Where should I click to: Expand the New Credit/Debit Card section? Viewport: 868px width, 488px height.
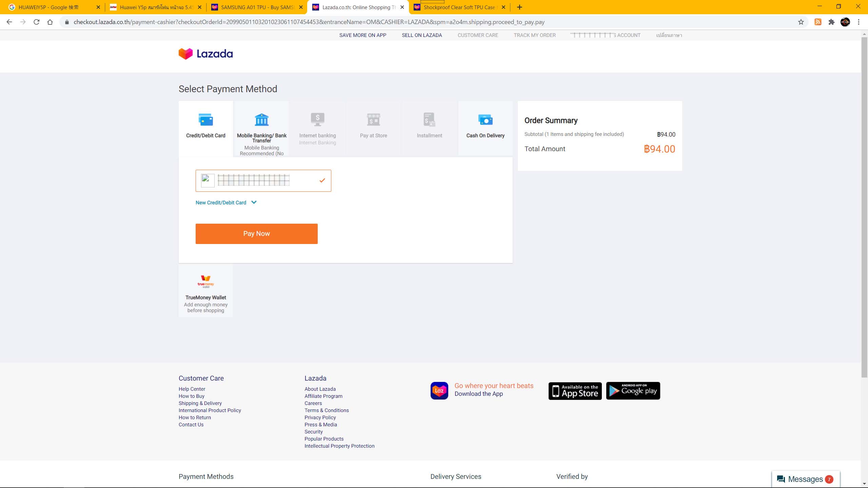tap(226, 202)
